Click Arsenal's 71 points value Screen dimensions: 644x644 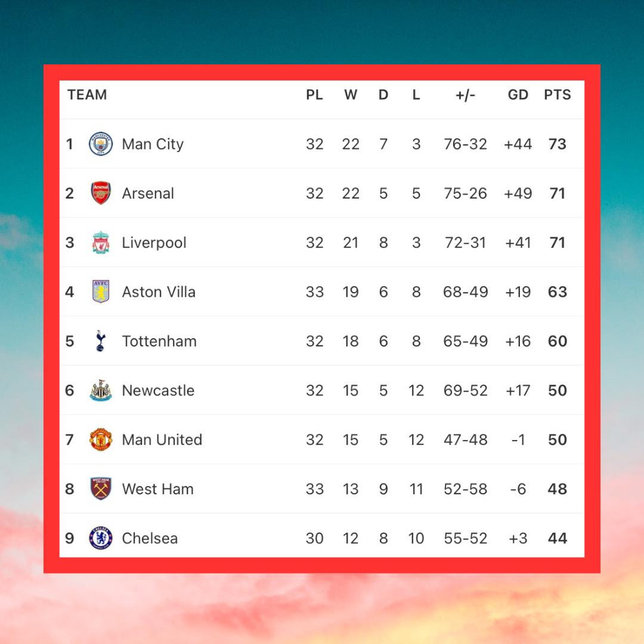[x=558, y=193]
